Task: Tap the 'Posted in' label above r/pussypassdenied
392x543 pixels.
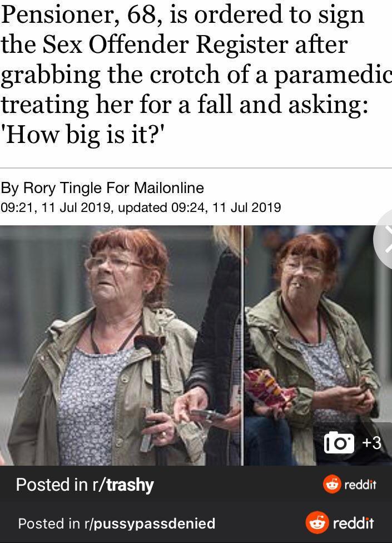Action: tap(49, 524)
